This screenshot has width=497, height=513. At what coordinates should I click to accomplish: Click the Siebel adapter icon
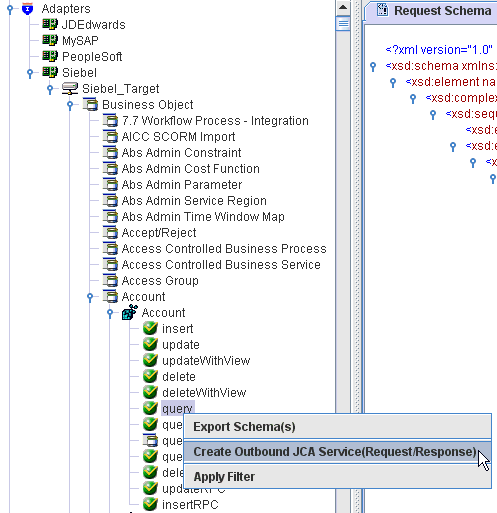point(50,72)
